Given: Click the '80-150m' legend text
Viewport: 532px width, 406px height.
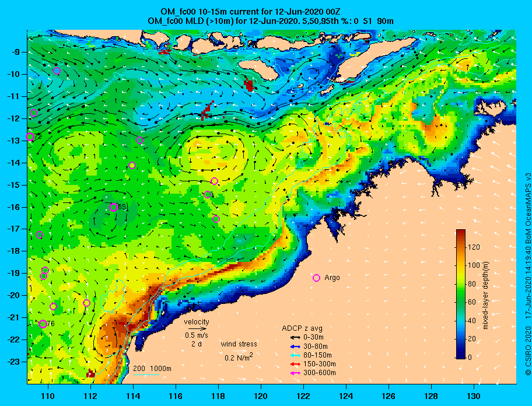Looking at the screenshot, I should [317, 355].
